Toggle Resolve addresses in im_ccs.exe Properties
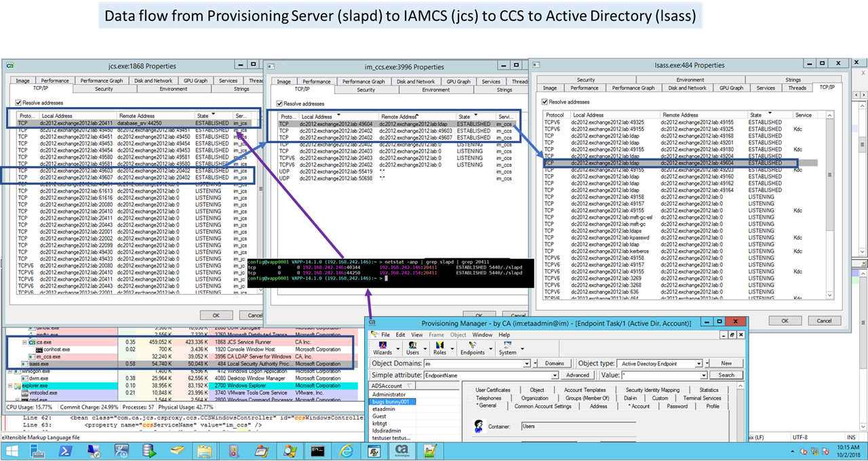This screenshot has height=461, width=868. (x=280, y=103)
